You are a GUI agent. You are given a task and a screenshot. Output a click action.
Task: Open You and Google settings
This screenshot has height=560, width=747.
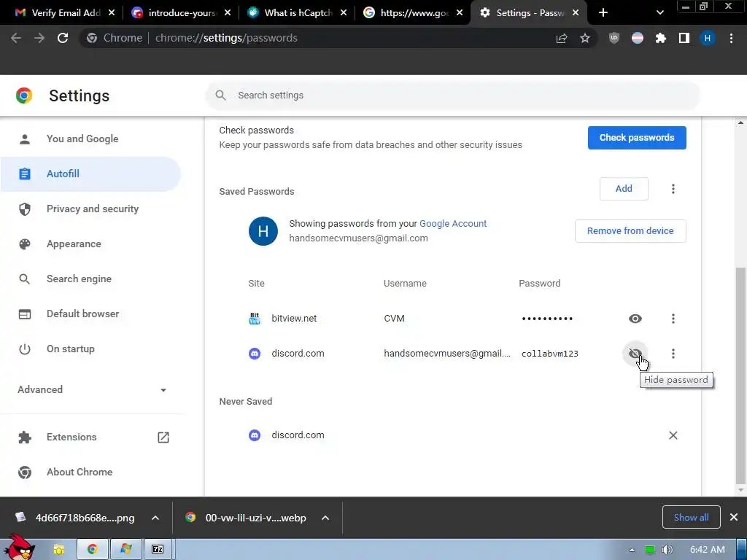click(90, 139)
